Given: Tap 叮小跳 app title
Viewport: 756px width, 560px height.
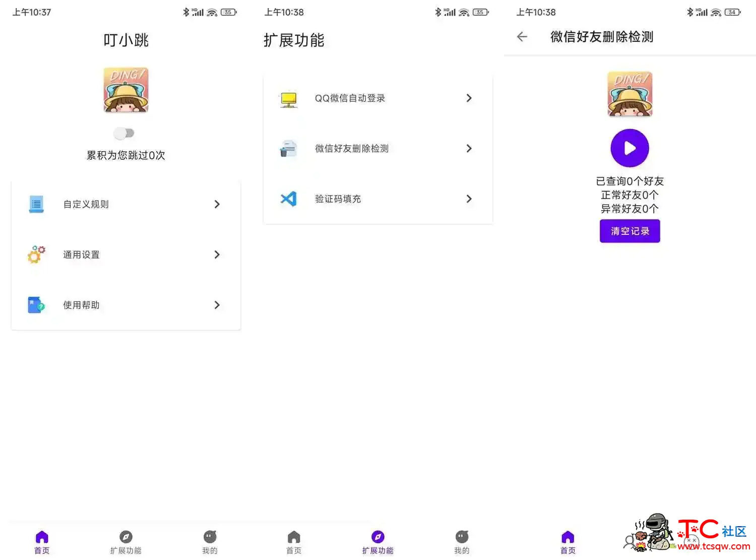Looking at the screenshot, I should click(x=126, y=40).
